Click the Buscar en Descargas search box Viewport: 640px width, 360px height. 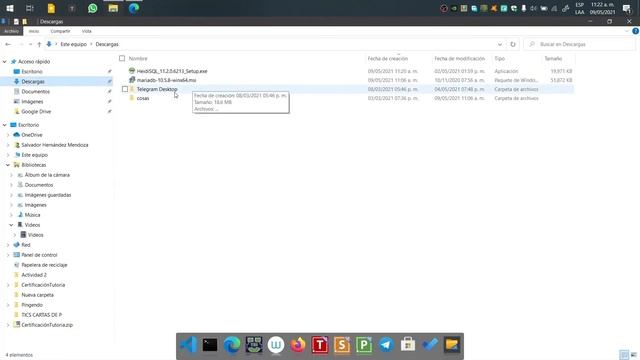580,44
